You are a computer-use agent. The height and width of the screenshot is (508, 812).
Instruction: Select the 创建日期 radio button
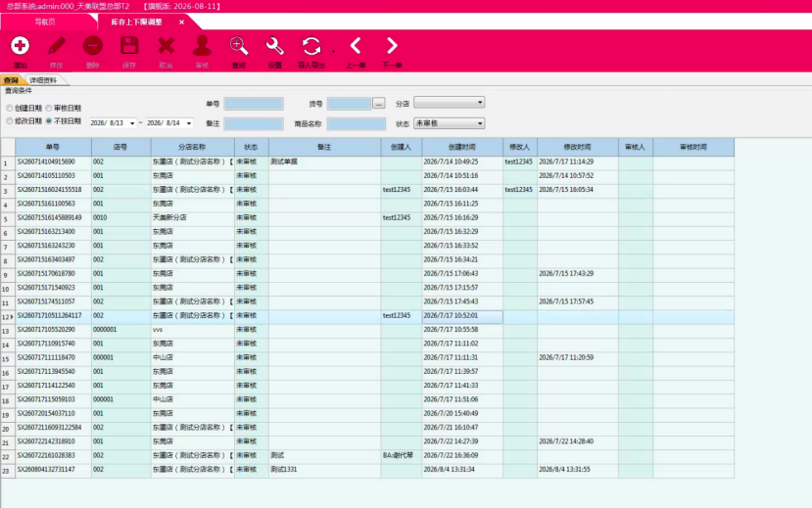click(x=10, y=108)
